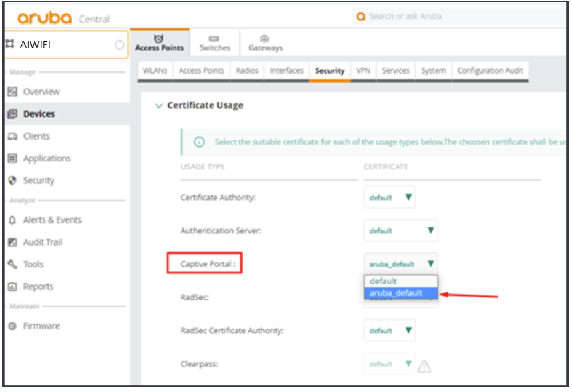
Task: Open the AIWIFI group selector
Action: coord(67,45)
